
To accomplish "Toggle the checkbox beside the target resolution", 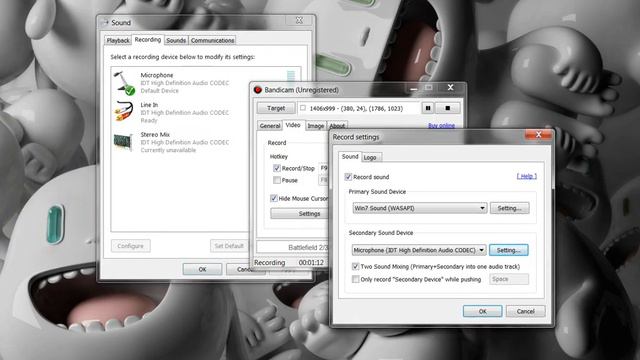I will point(303,108).
